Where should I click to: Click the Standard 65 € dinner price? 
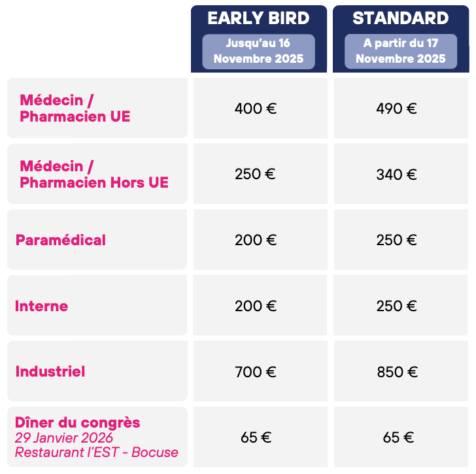[396, 437]
